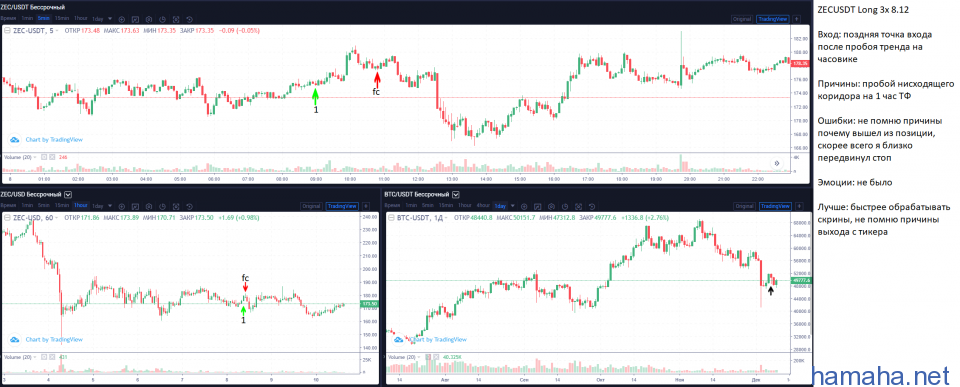The height and width of the screenshot is (387, 960).
Task: Click fullscreen icon beside TradingView in BTC/USDT chart
Action: pos(799,206)
